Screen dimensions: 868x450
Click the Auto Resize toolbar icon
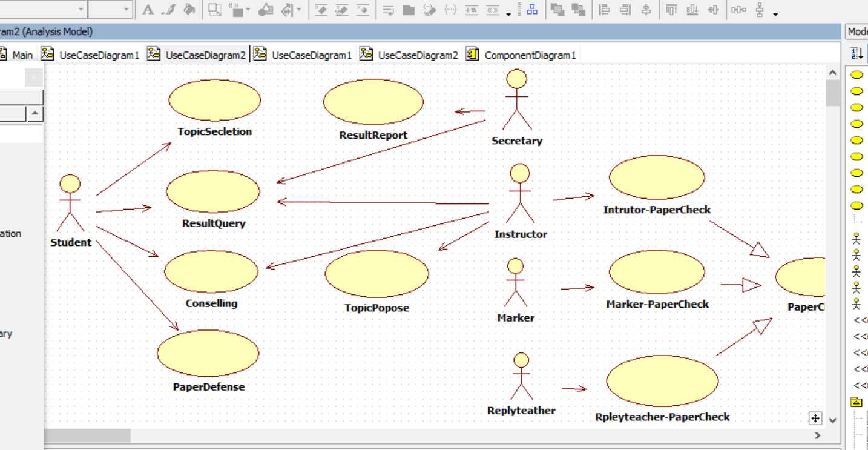click(215, 10)
